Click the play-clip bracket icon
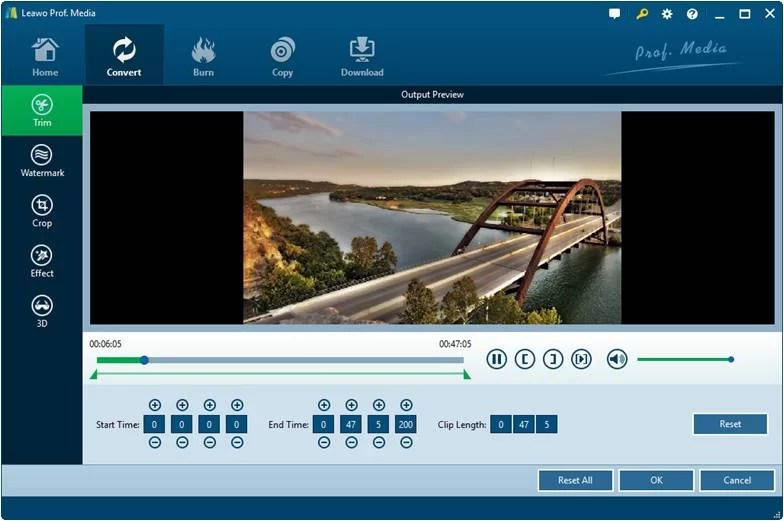Image resolution: width=784 pixels, height=521 pixels. (581, 359)
